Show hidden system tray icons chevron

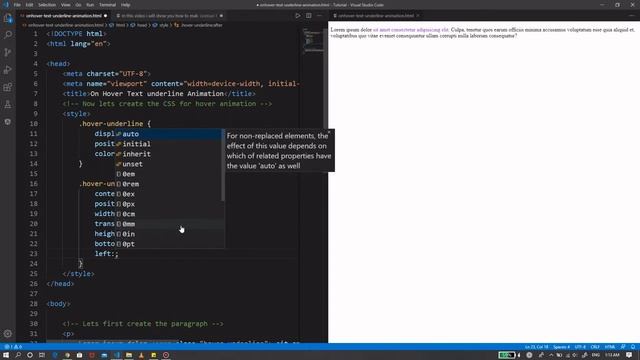point(551,356)
